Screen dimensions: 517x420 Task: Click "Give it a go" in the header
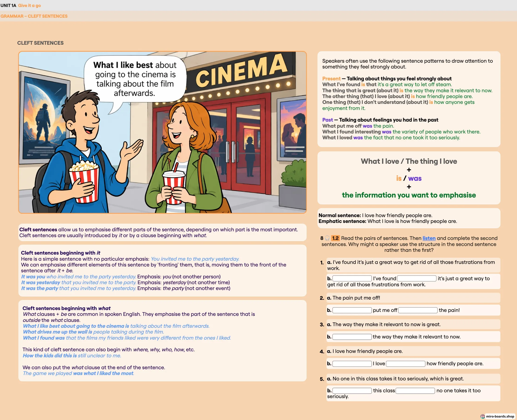click(30, 5)
